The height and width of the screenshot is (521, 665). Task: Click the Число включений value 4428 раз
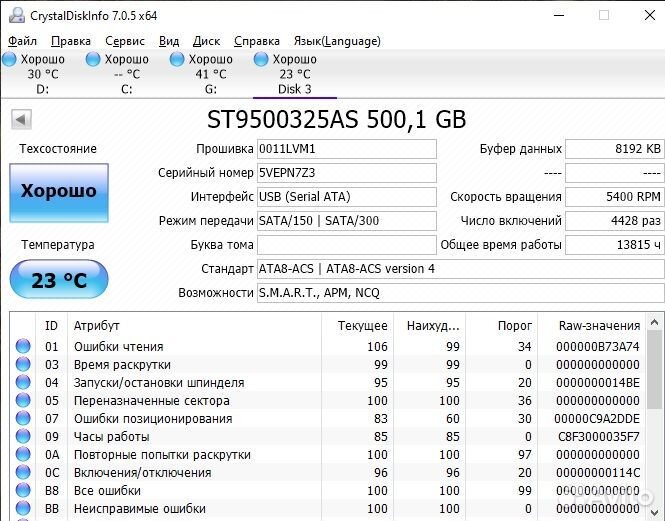(615, 221)
